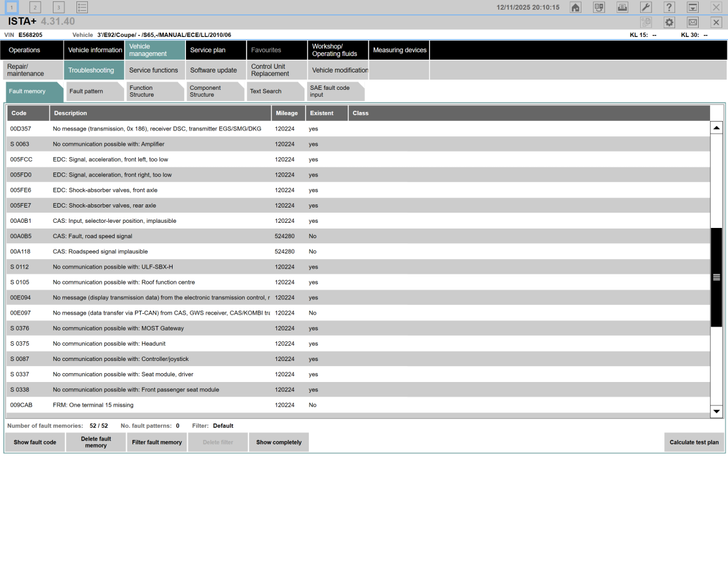Switch to session slot 2
Image resolution: width=728 pixels, height=573 pixels.
[35, 8]
